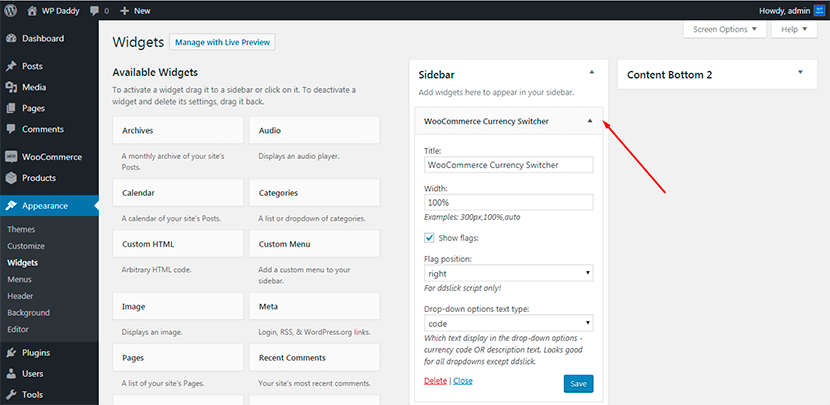Click the plus icon next to New
830x405 pixels.
(x=124, y=11)
